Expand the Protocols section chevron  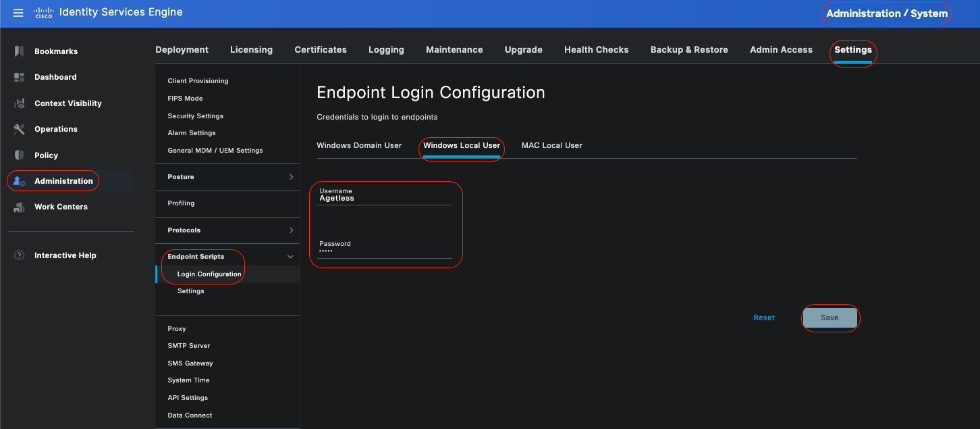pyautogui.click(x=291, y=230)
